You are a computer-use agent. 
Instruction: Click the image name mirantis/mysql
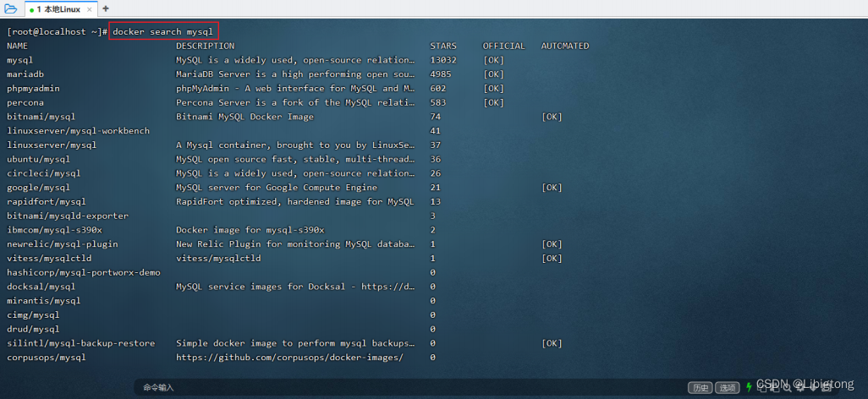coord(44,300)
